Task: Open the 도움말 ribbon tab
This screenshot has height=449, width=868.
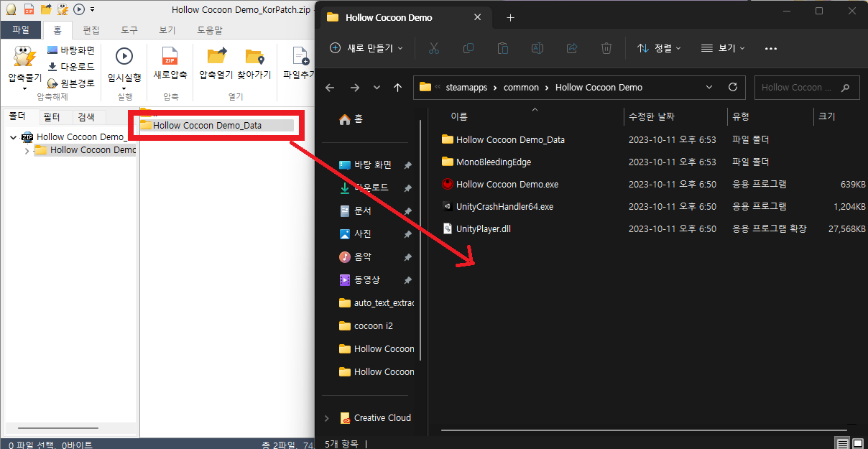Action: tap(210, 29)
